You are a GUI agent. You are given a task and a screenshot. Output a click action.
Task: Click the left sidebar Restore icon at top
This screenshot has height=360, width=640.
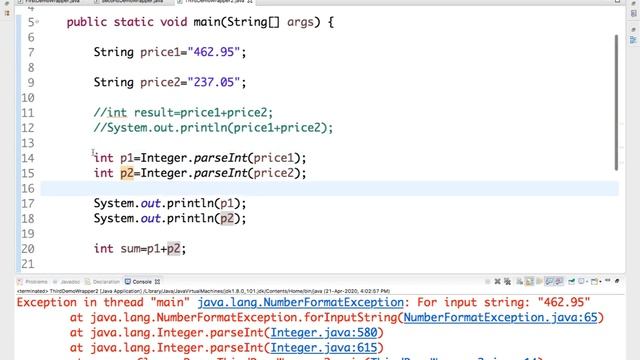7,3
